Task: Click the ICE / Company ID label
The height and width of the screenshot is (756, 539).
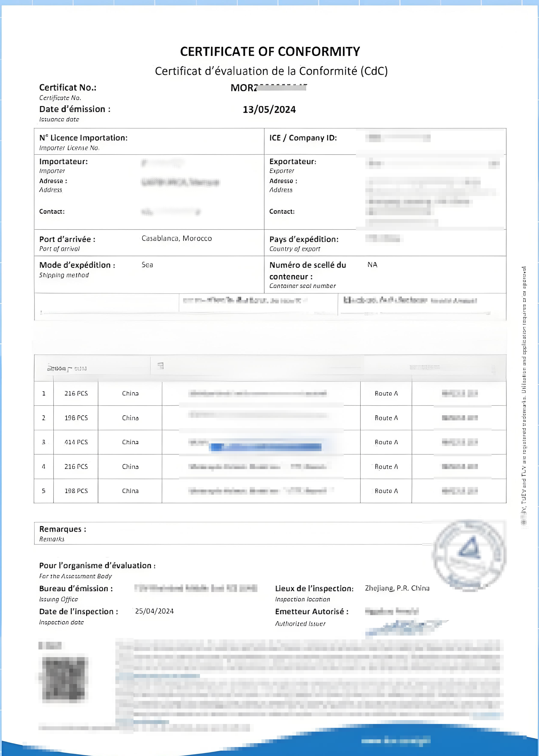Action: click(303, 138)
